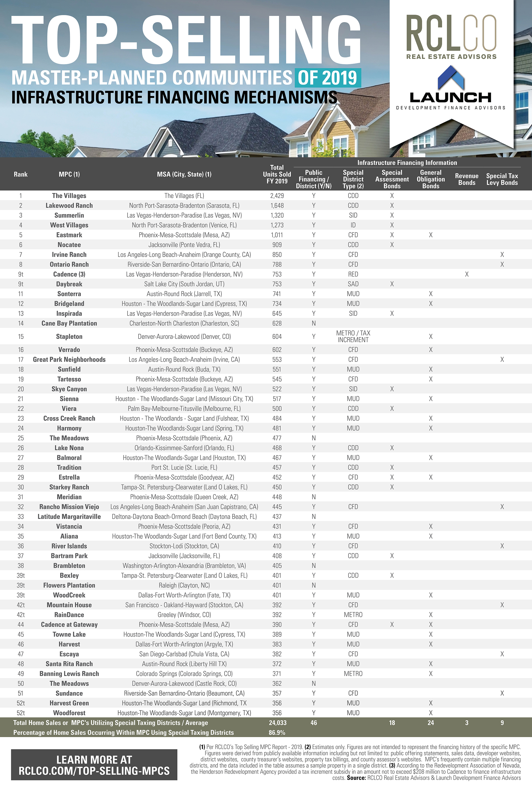Click the 86.9% percentage value
532x798 pixels.
pos(277,733)
